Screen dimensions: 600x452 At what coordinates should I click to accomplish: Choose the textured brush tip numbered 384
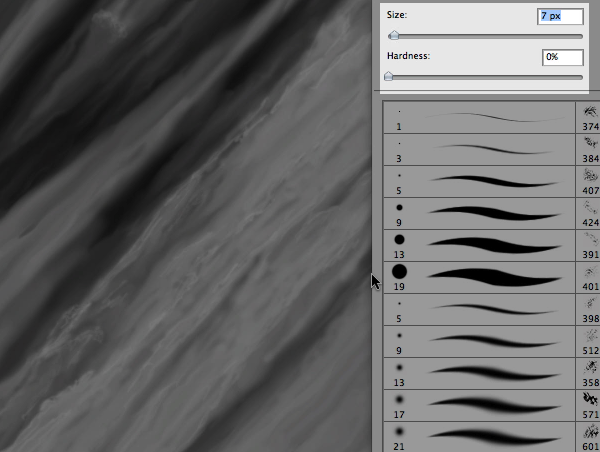point(588,150)
